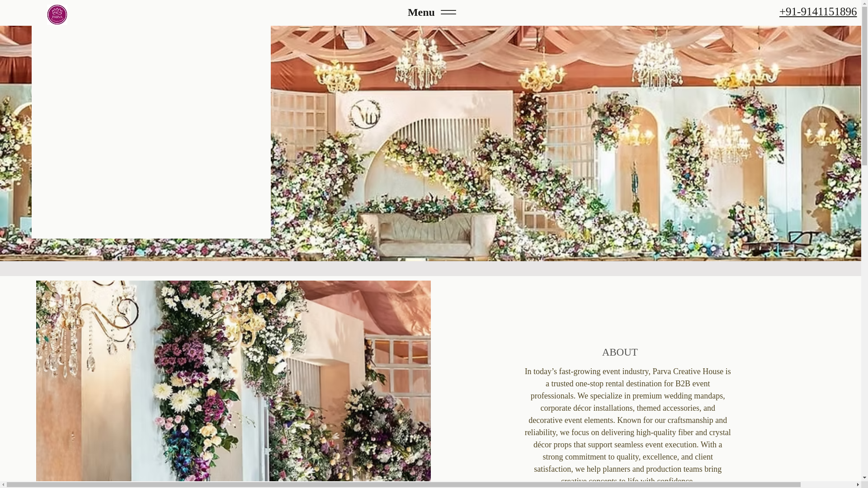This screenshot has width=868, height=488.
Task: Open the floral décor About section image
Action: (x=233, y=382)
